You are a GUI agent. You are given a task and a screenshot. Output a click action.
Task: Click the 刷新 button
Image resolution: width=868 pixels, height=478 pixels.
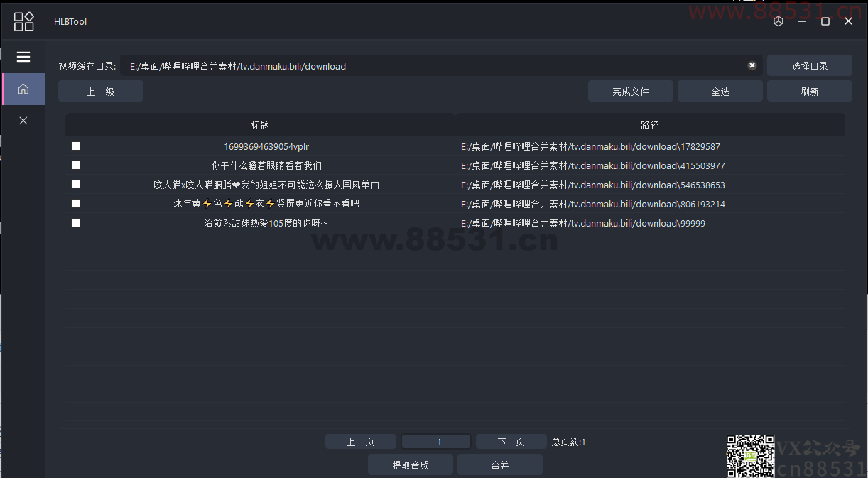click(x=810, y=91)
